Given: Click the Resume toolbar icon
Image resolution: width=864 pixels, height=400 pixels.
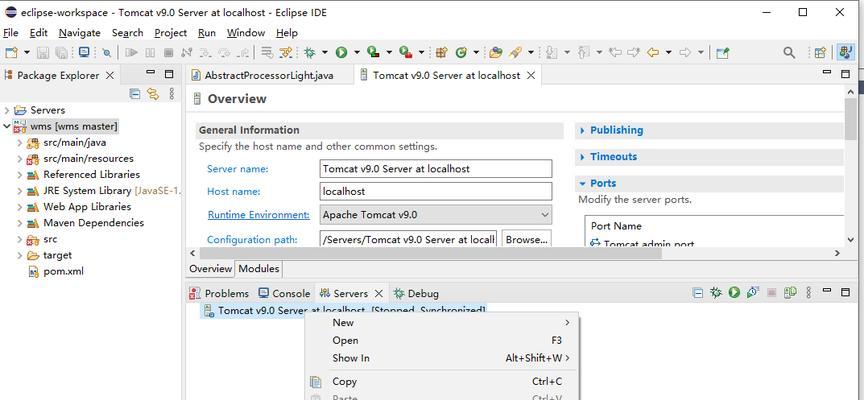Looking at the screenshot, I should [x=131, y=52].
